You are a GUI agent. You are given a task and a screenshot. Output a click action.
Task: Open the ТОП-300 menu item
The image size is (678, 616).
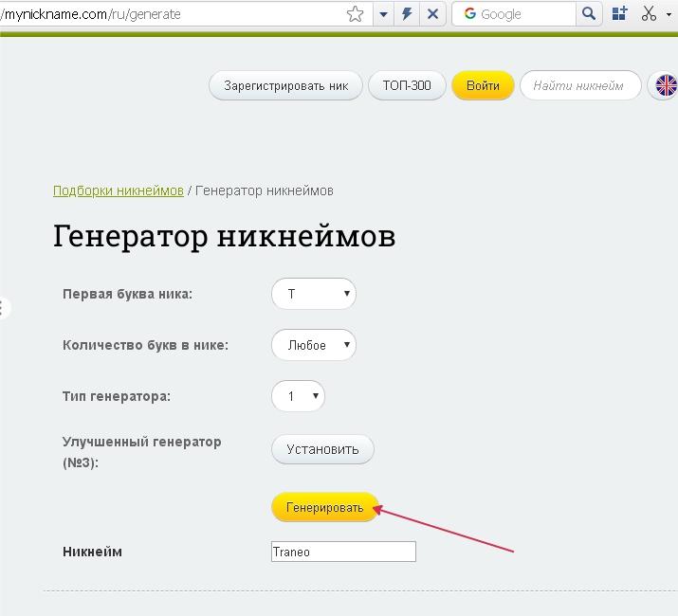point(407,85)
